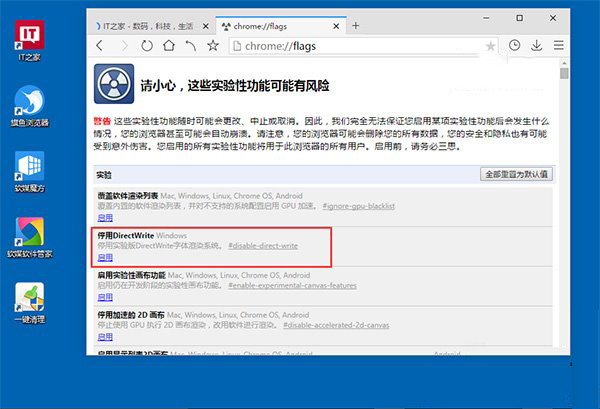Open downloads arrow icon
The width and height of the screenshot is (600, 409).
pyautogui.click(x=536, y=46)
